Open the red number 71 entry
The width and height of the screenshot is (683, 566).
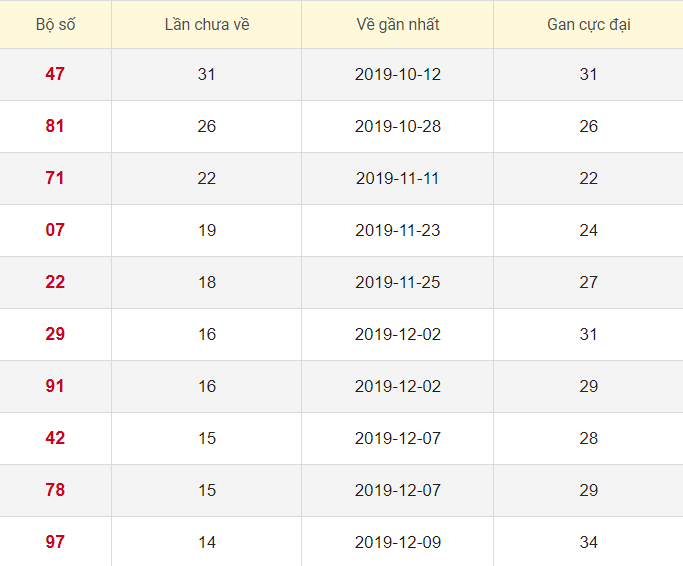tap(55, 178)
